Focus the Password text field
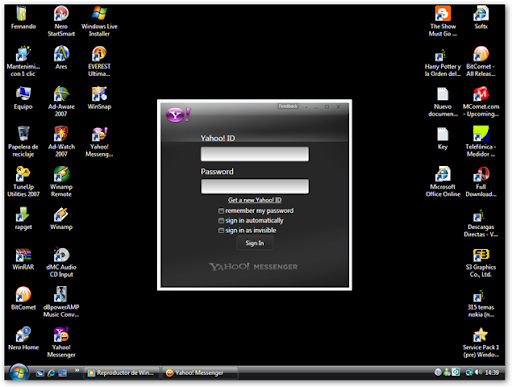 [255, 186]
